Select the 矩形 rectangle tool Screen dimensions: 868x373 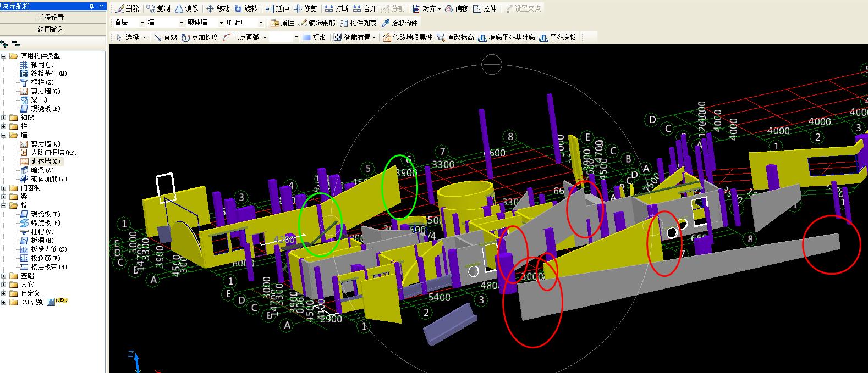(314, 37)
